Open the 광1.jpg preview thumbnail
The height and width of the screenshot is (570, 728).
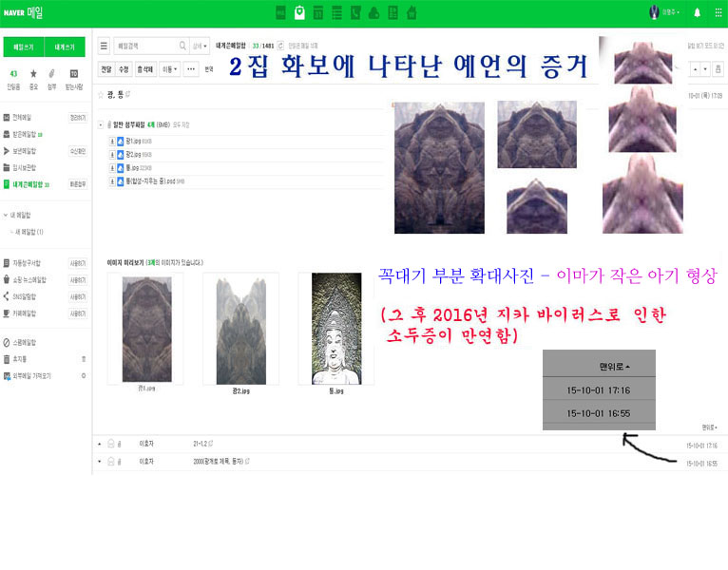[146, 329]
